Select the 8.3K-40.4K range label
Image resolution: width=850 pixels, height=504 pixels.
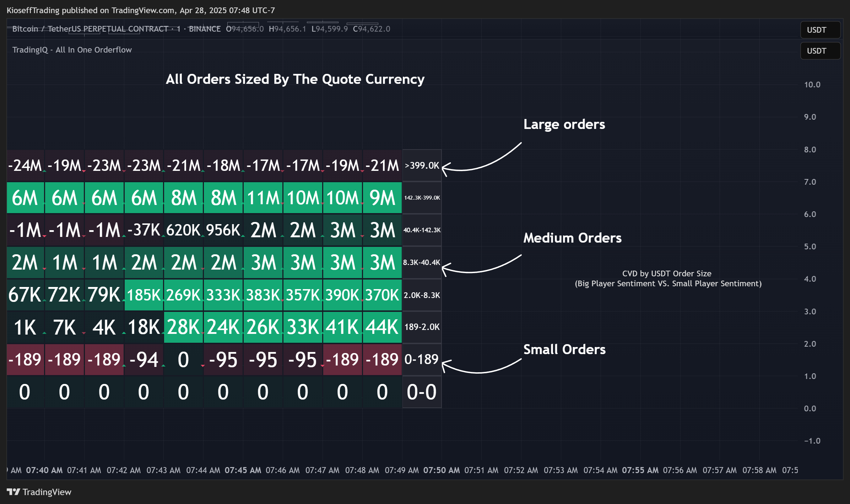tap(422, 262)
